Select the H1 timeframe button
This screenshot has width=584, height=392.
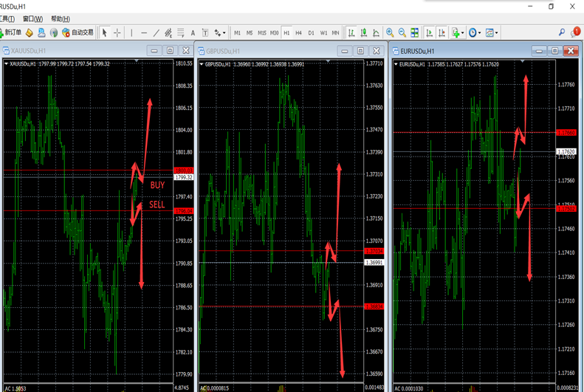pos(286,32)
